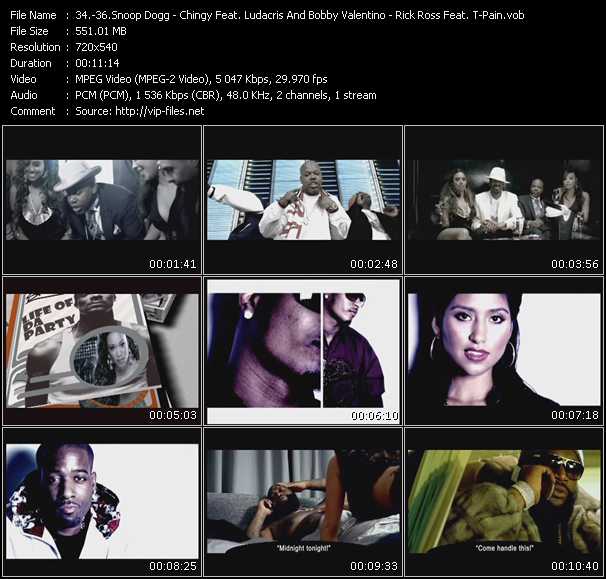Click the 00:07:18 timestamp text
The image size is (606, 579).
[575, 415]
